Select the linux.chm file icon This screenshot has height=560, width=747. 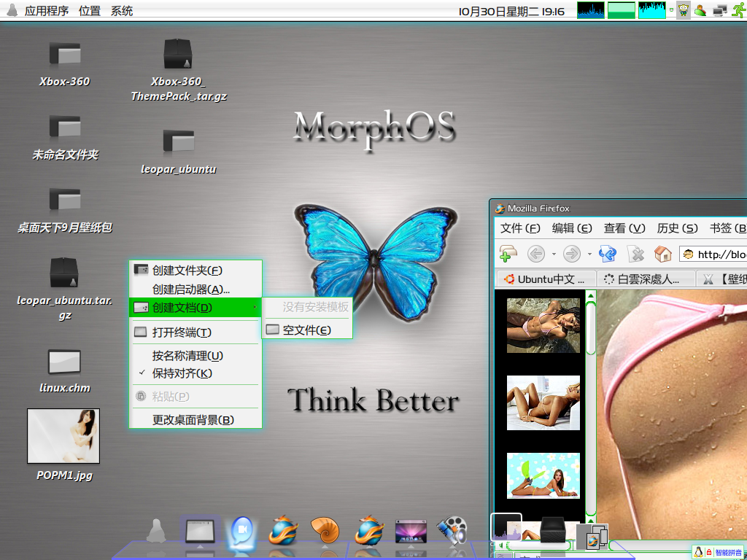64,362
